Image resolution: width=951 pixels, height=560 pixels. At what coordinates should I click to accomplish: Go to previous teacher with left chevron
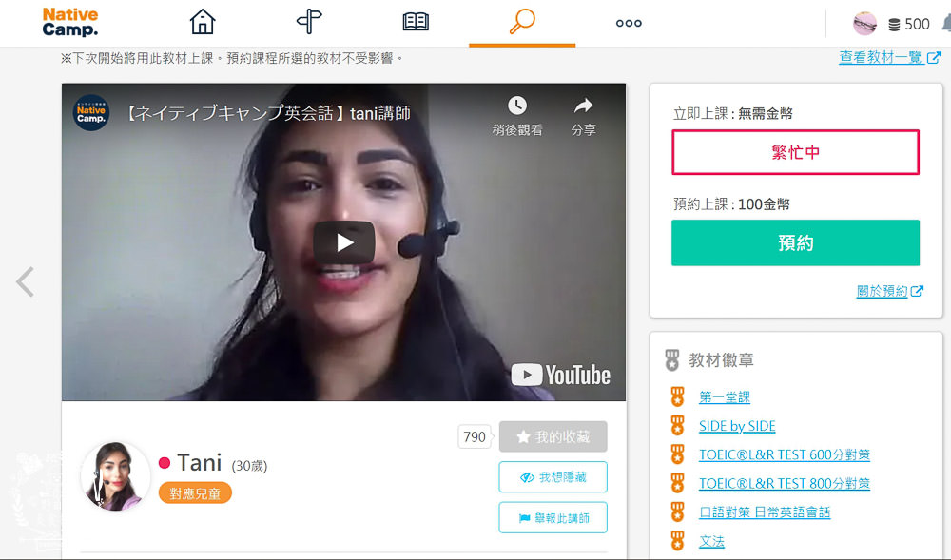pos(26,281)
